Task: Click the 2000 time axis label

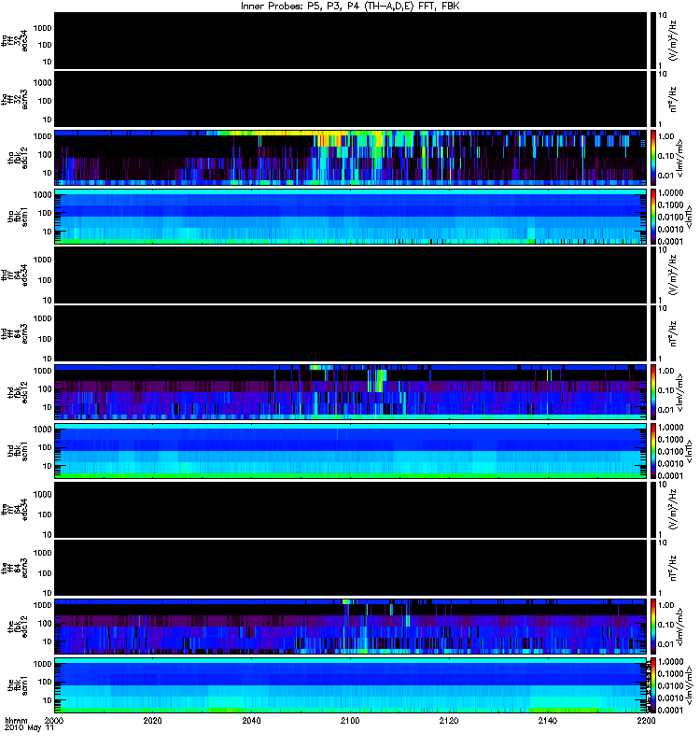Action: 55,720
